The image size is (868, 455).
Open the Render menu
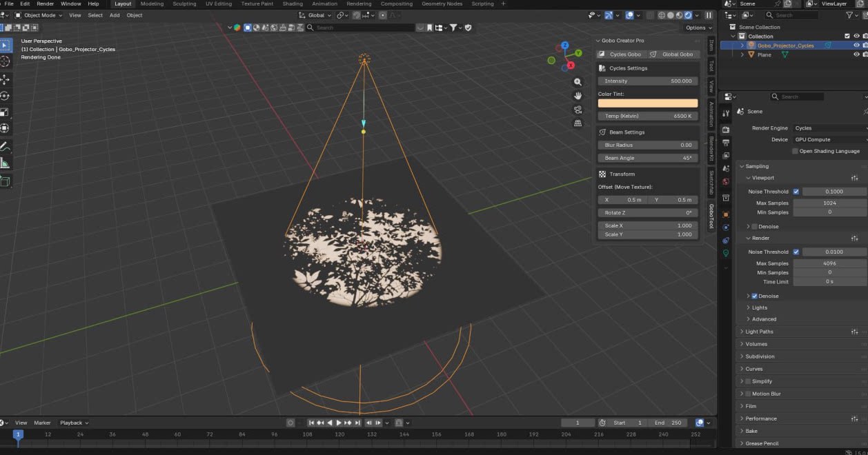click(x=45, y=4)
